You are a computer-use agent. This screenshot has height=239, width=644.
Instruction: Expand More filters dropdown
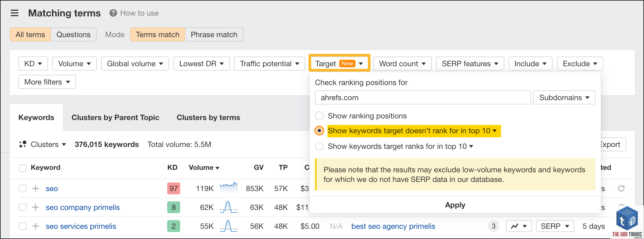tap(47, 82)
